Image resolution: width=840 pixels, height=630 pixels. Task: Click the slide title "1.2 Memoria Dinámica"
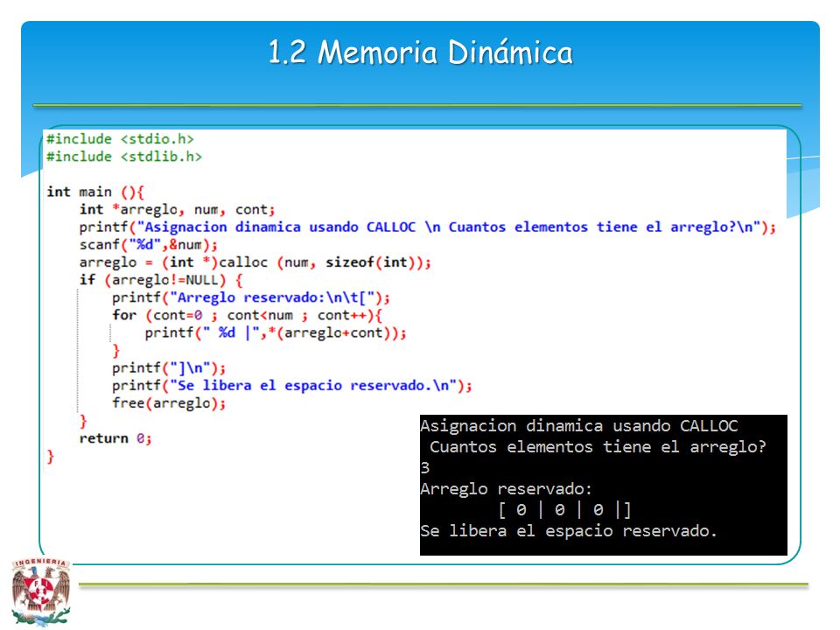pyautogui.click(x=421, y=52)
